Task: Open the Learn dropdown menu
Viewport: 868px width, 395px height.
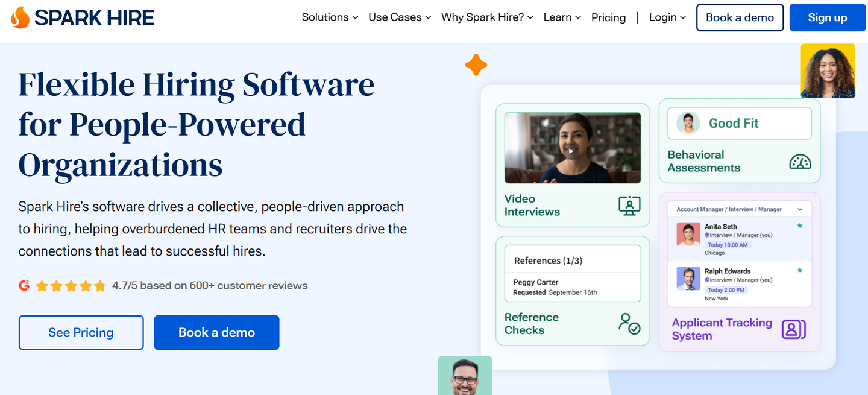Action: pyautogui.click(x=562, y=17)
